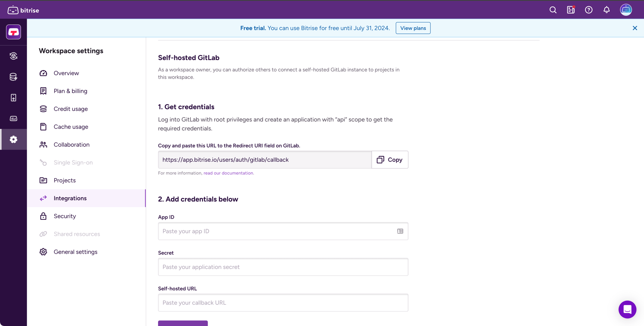644x326 pixels.
Task: Focus the Secret input field
Action: 283,267
